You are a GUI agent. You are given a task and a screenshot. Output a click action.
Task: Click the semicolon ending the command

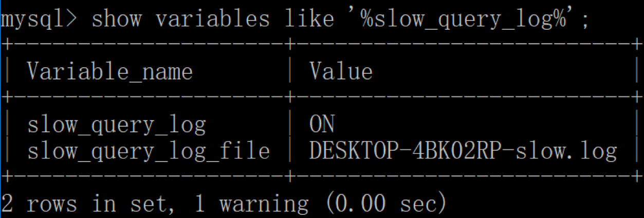click(x=584, y=21)
